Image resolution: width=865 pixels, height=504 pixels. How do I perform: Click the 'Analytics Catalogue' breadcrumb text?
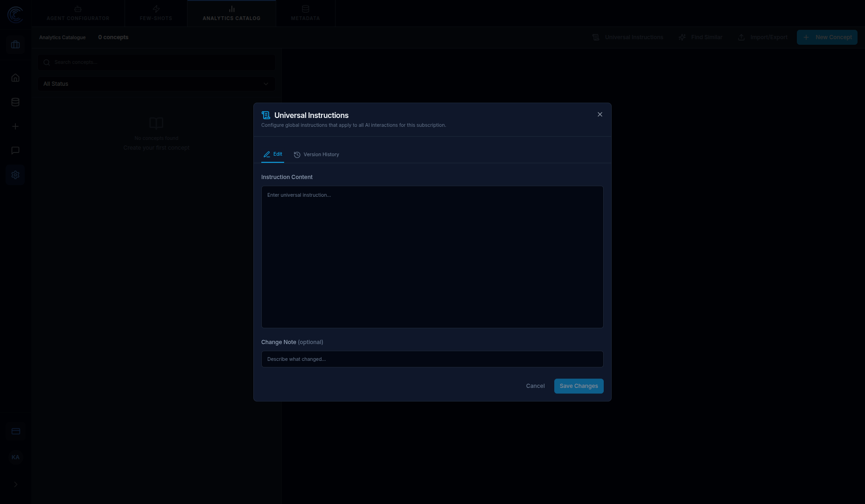pyautogui.click(x=63, y=37)
